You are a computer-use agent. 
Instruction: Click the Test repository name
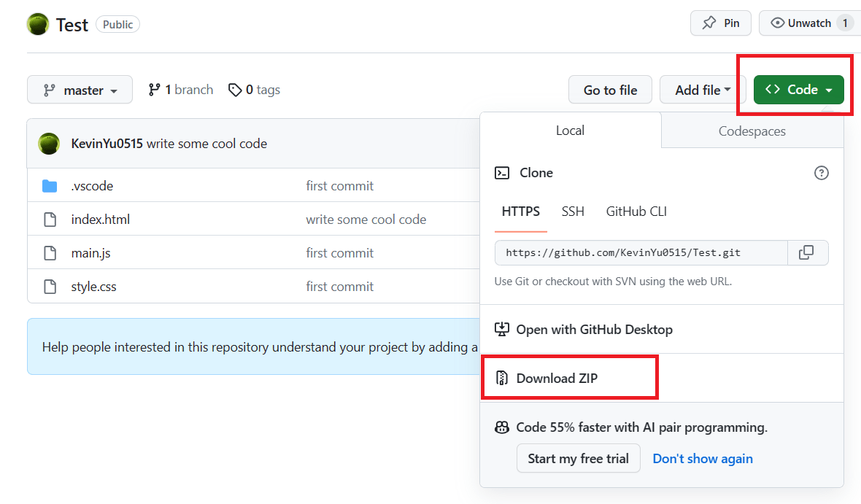pos(72,25)
